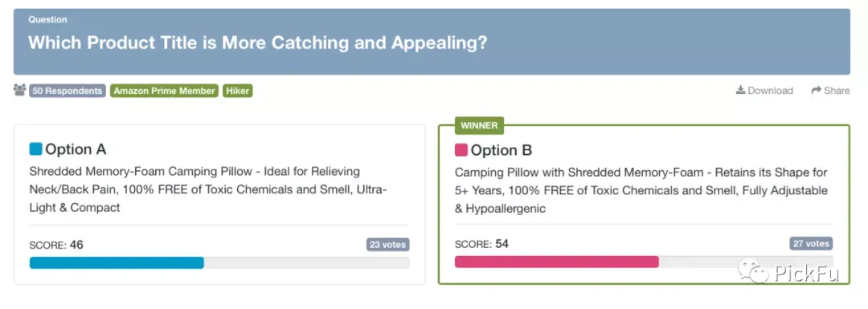Click the Download link

click(764, 91)
